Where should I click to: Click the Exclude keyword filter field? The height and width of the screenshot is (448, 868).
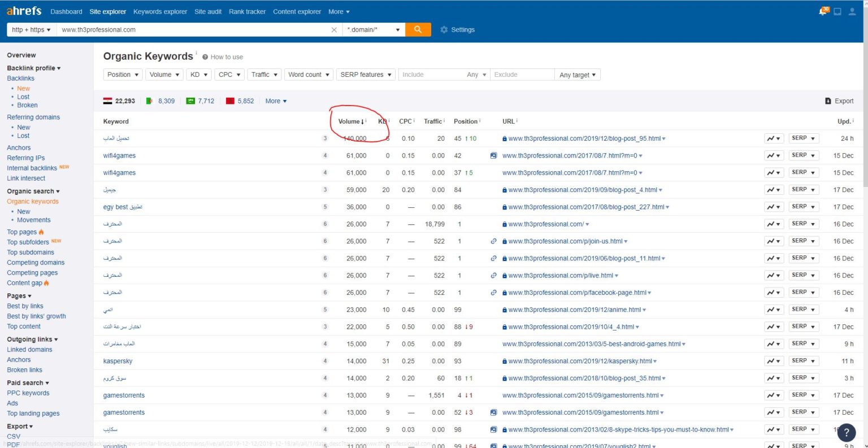click(522, 75)
